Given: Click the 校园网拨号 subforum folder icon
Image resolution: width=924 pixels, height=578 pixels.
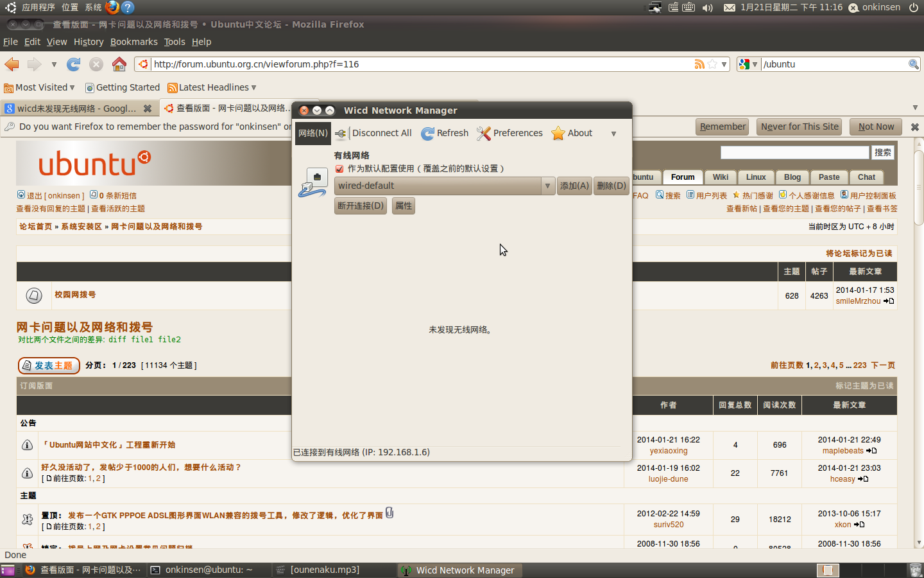Looking at the screenshot, I should (34, 295).
